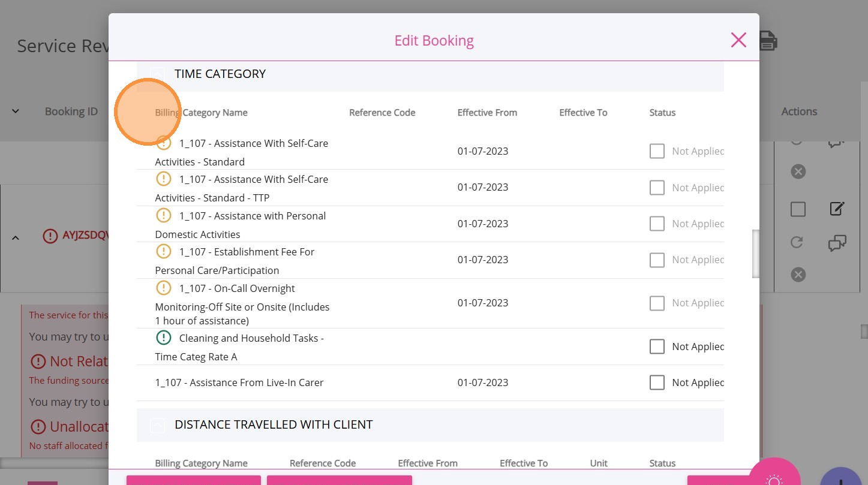Click the red alert icon beside AYJZSDQV
The image size is (868, 485).
50,236
